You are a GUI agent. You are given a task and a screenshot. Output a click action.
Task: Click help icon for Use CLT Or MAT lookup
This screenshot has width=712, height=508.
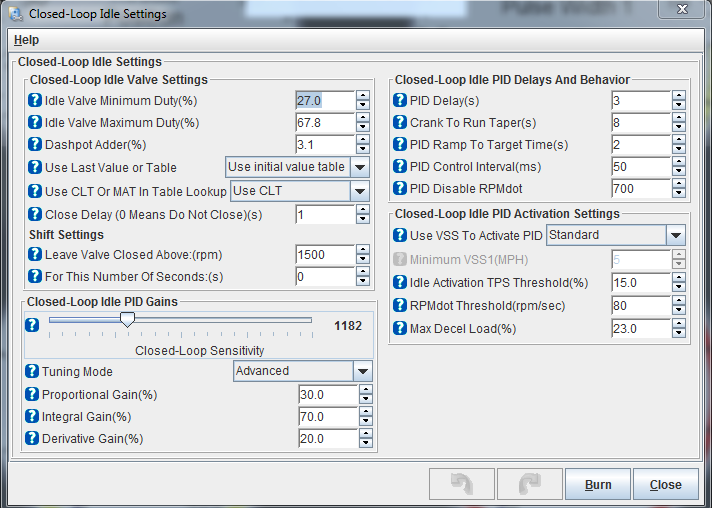35,191
